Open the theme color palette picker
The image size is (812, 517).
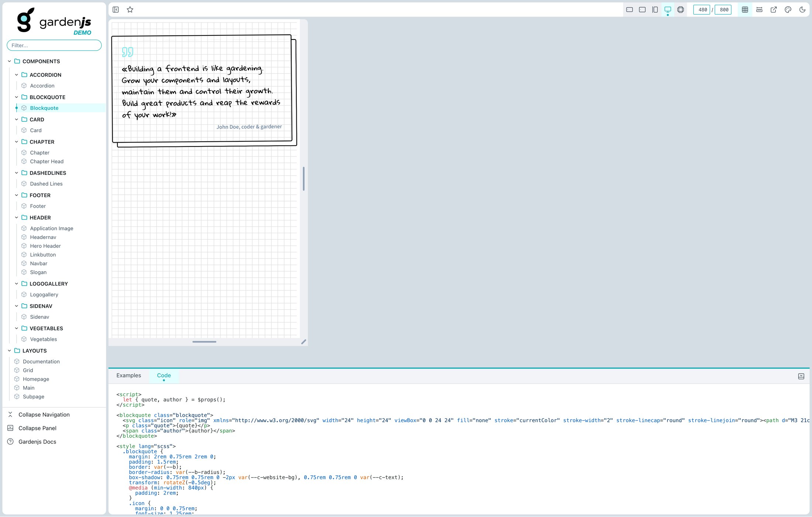click(788, 10)
